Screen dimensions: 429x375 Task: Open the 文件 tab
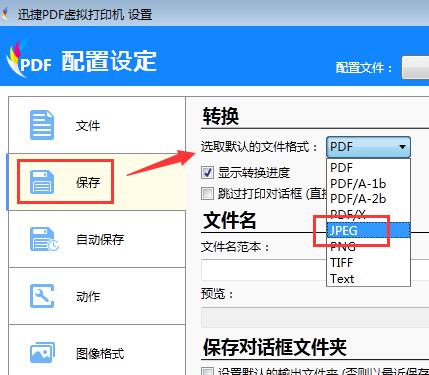(x=97, y=125)
